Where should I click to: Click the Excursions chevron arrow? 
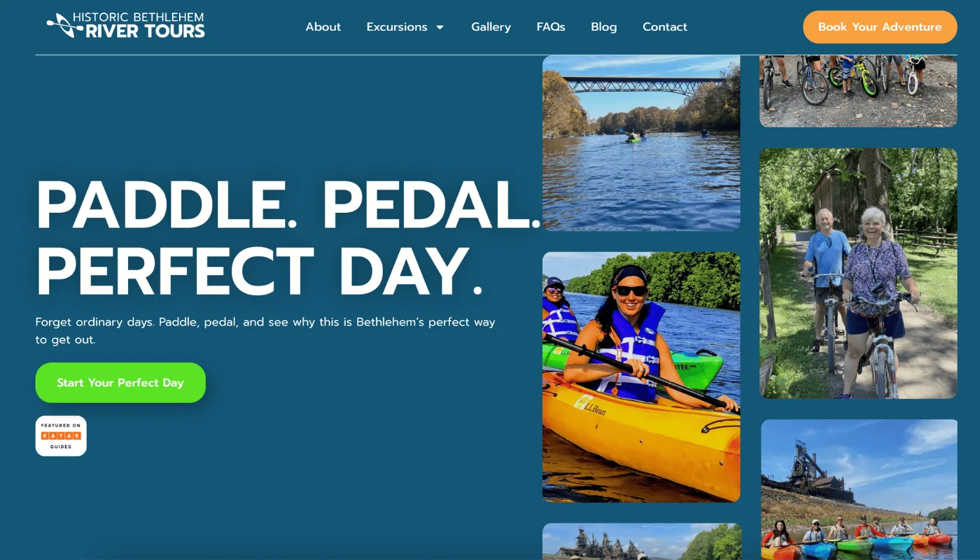point(440,27)
